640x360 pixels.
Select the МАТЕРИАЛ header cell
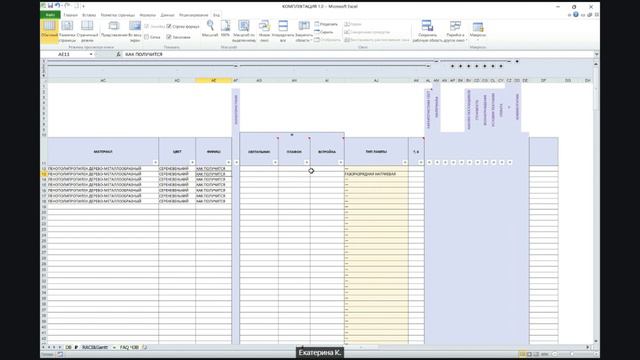click(x=103, y=151)
